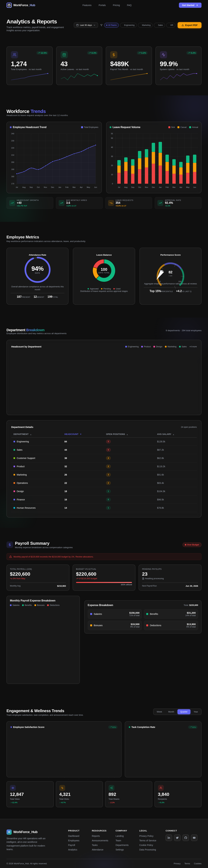This screenshot has height=868, width=208.
Task: Click the Engineering row in Department Details
Action: click(x=104, y=441)
